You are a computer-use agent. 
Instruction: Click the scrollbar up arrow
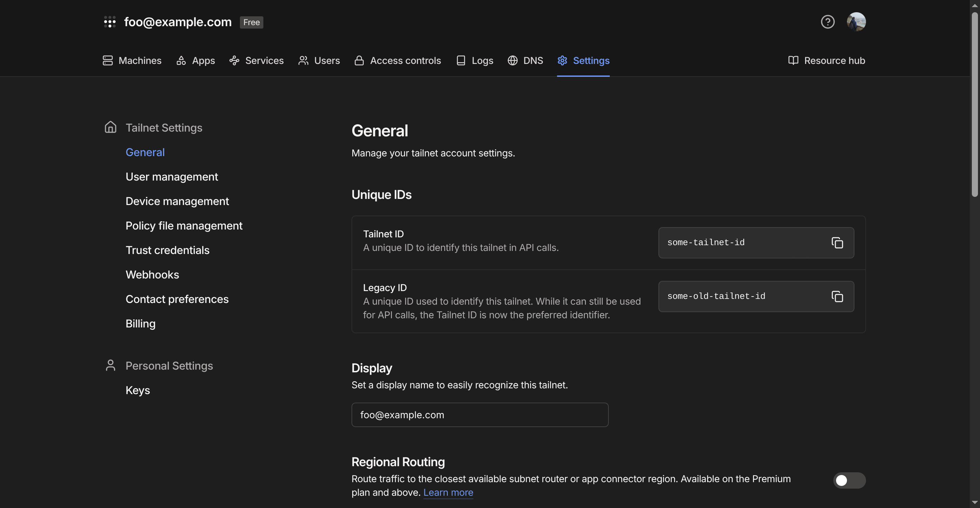coord(975,5)
